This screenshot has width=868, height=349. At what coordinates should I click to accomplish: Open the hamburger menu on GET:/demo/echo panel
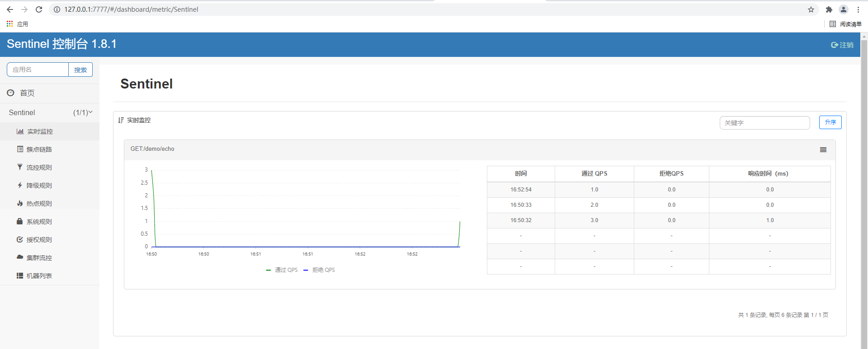tap(823, 150)
